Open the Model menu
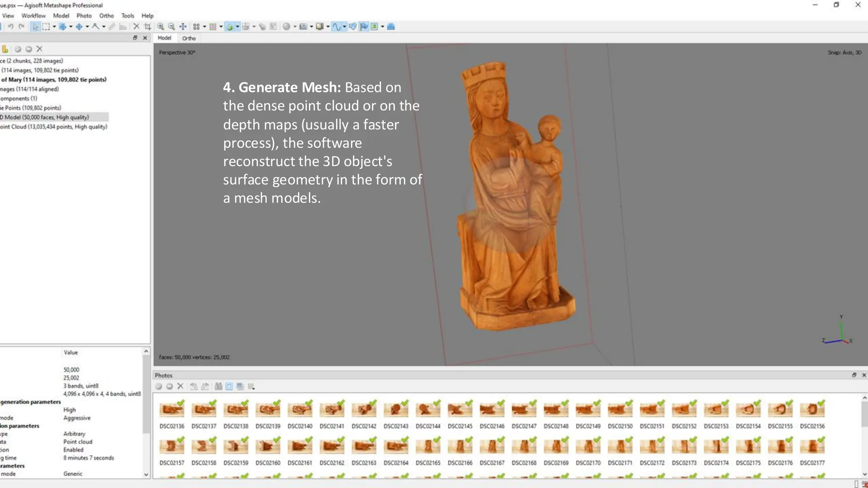The image size is (868, 488). coord(61,16)
